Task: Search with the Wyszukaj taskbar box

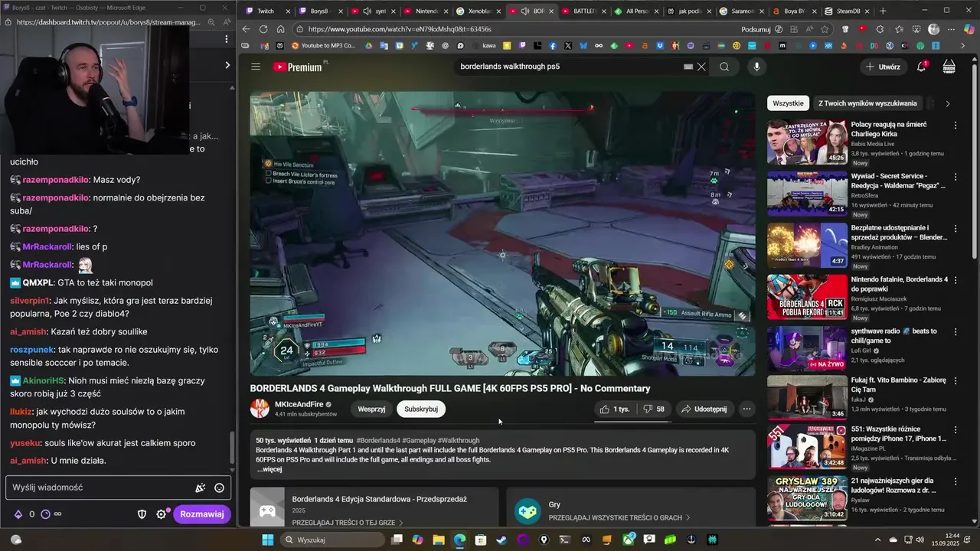Action: 332,540
